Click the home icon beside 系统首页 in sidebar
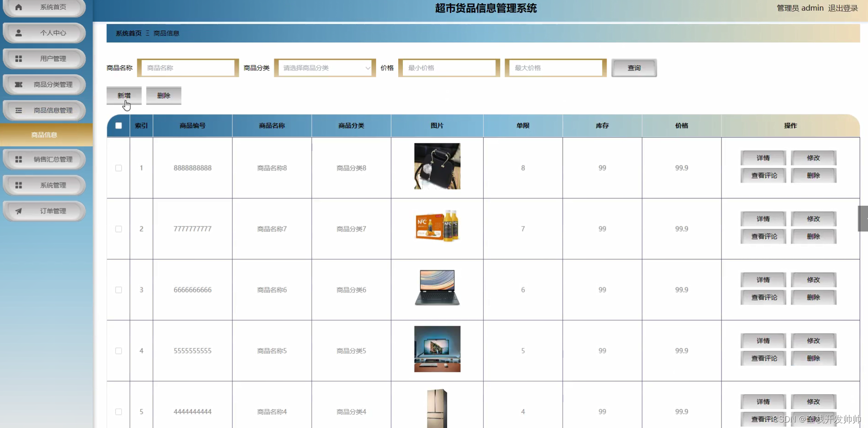Image resolution: width=868 pixels, height=428 pixels. pyautogui.click(x=19, y=7)
